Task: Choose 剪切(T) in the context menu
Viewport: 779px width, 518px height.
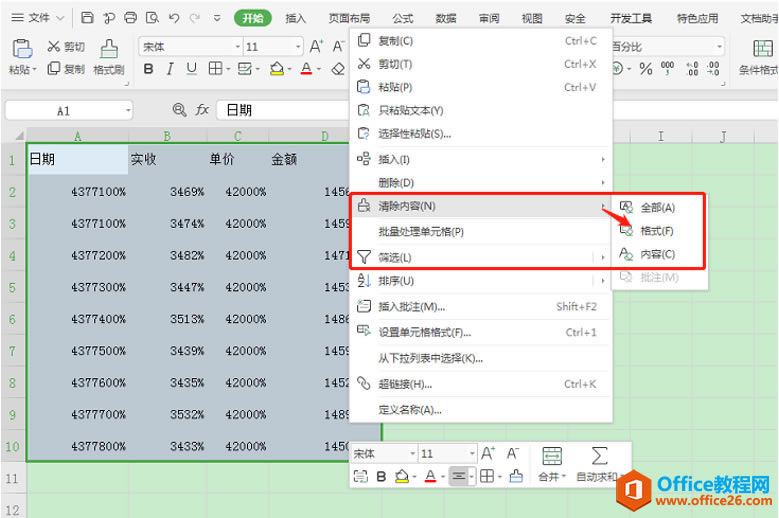Action: click(480, 64)
